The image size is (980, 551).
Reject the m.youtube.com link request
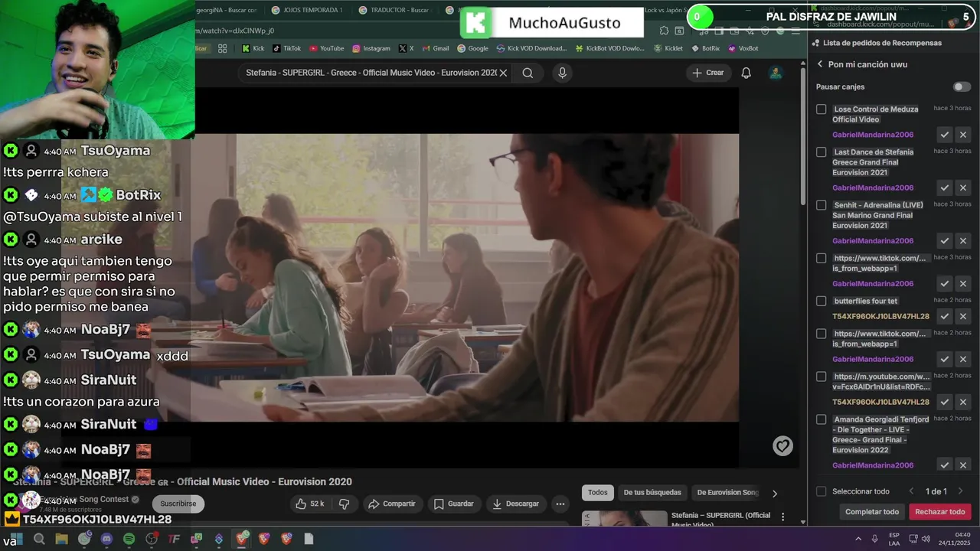pyautogui.click(x=963, y=402)
